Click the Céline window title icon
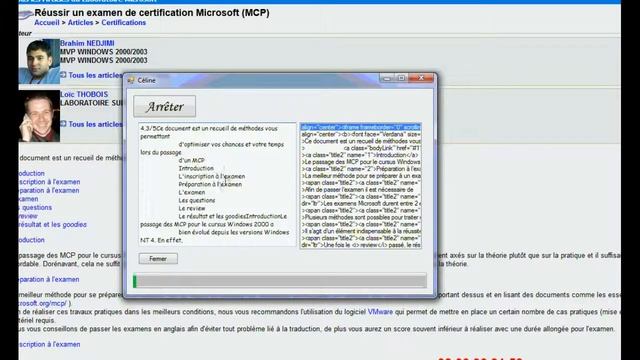The height and width of the screenshot is (360, 640). [x=131, y=80]
